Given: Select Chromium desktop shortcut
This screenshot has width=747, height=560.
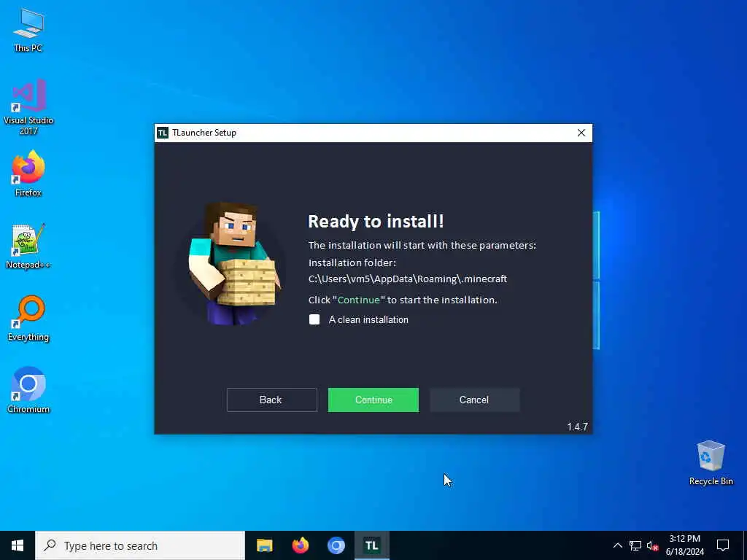Looking at the screenshot, I should click(28, 390).
